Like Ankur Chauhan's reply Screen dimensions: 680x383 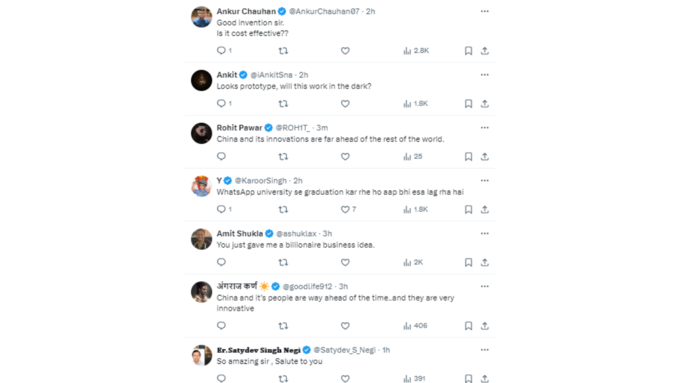345,51
